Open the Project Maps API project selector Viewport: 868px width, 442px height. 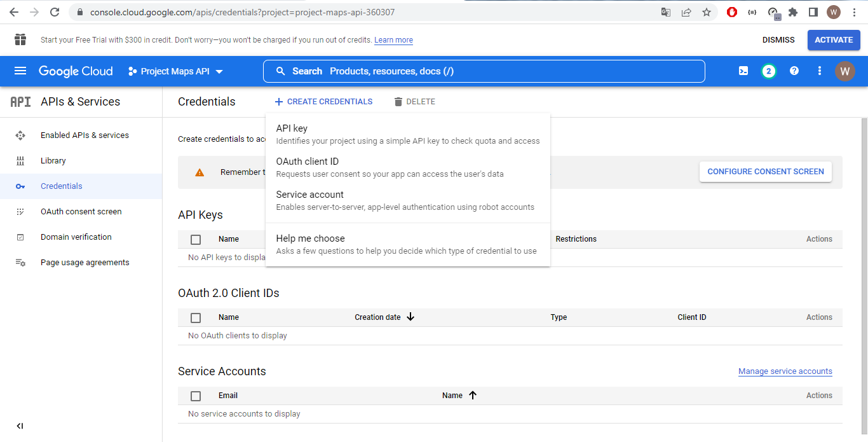coord(175,71)
